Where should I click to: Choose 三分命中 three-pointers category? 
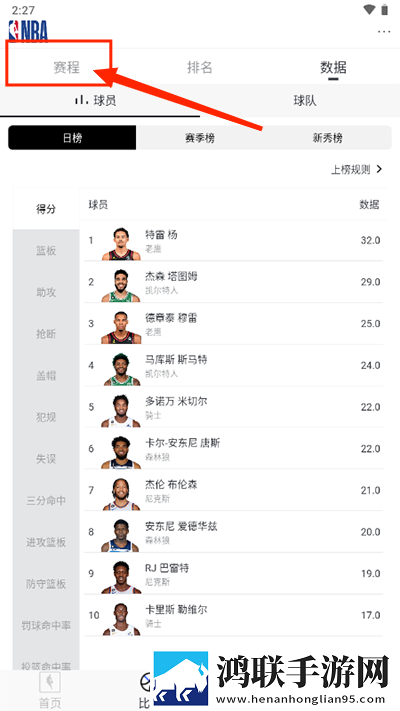[x=46, y=501]
